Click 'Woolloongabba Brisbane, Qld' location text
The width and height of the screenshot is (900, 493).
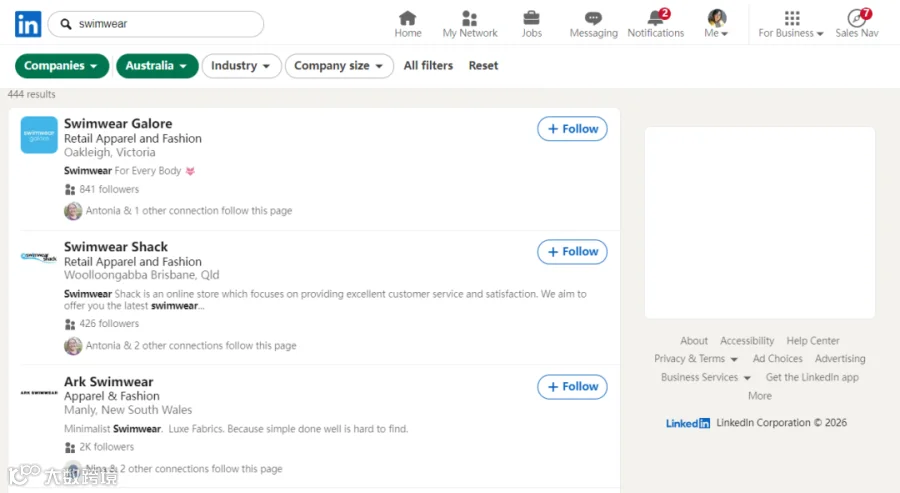point(142,275)
